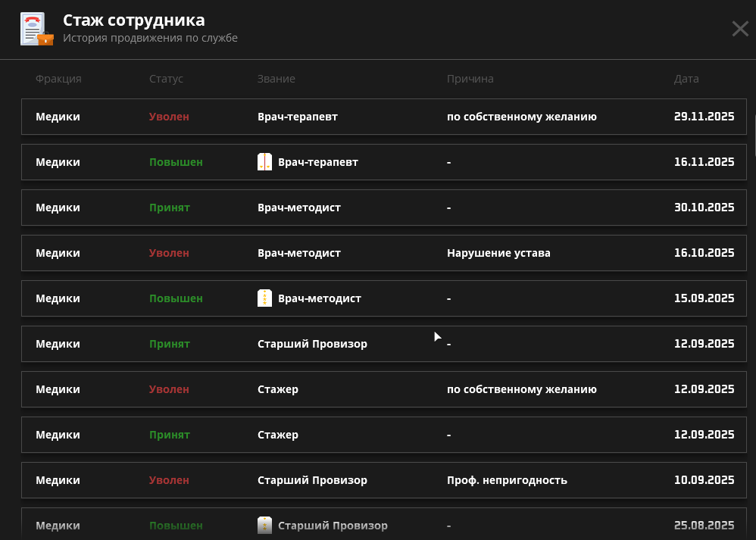The width and height of the screenshot is (756, 540).
Task: Click the reason Проф. непригодность
Action: pyautogui.click(x=508, y=480)
